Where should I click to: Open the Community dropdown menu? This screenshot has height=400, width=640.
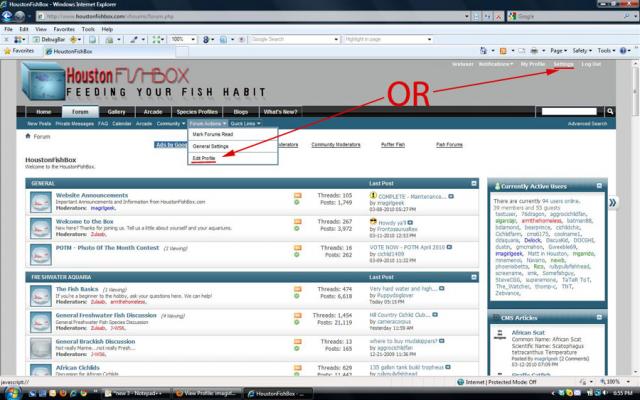click(170, 123)
